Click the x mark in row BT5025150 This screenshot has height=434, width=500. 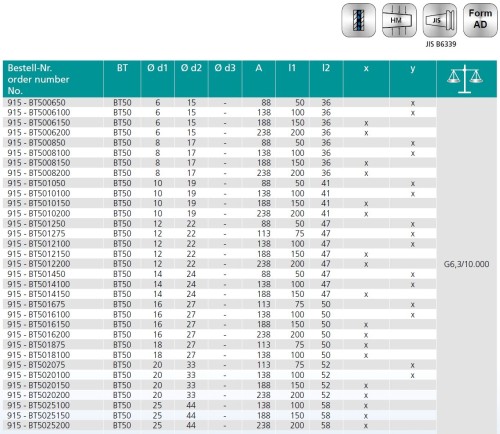point(366,416)
